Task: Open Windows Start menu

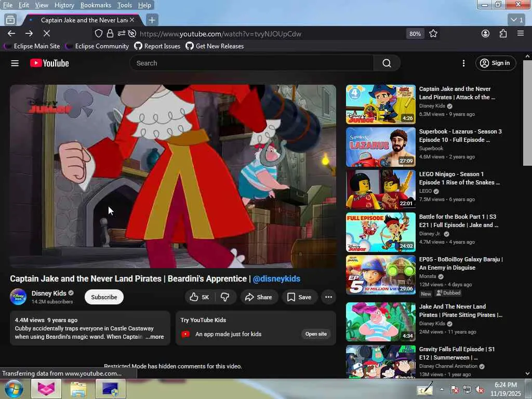Action: [13, 389]
